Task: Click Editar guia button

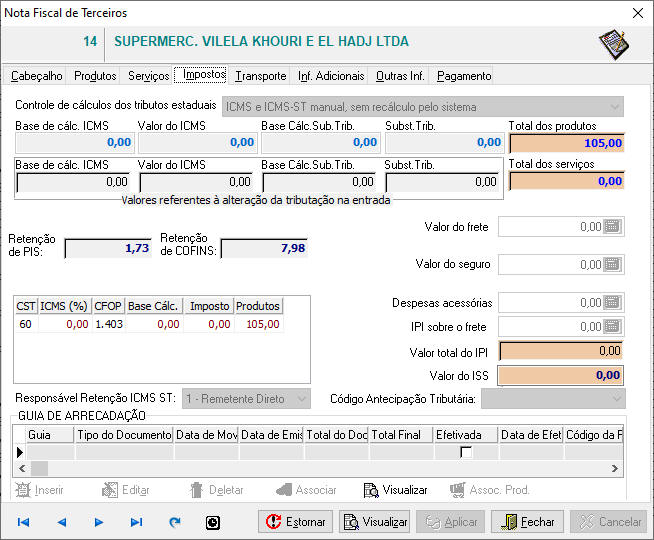Action: [126, 490]
